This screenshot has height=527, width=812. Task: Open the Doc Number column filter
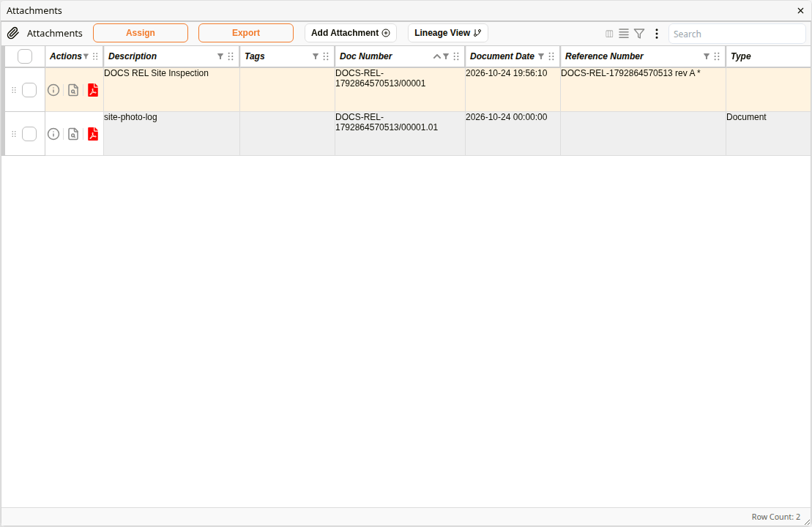[446, 56]
